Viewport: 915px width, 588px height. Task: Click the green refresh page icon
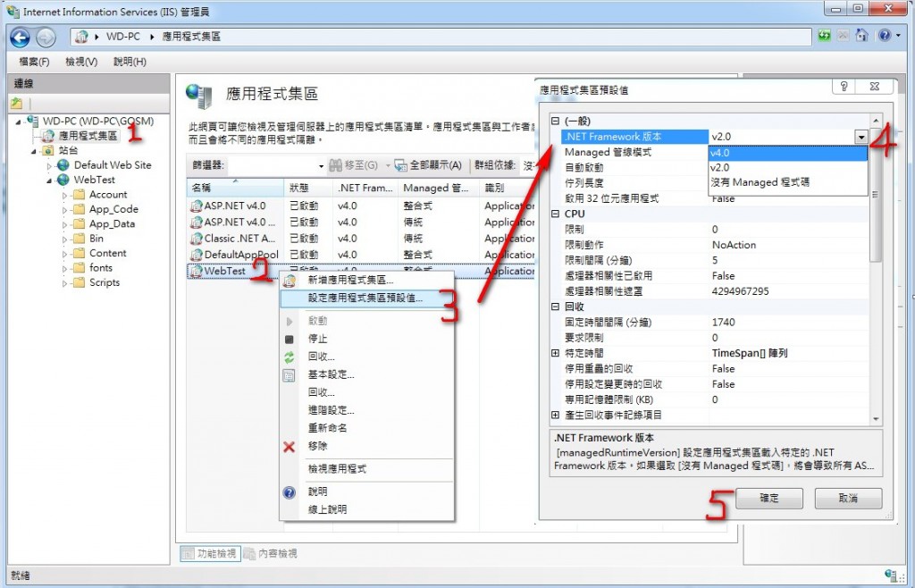824,36
